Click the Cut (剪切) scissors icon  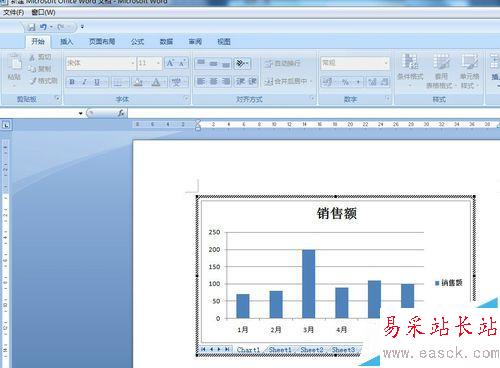pos(32,58)
